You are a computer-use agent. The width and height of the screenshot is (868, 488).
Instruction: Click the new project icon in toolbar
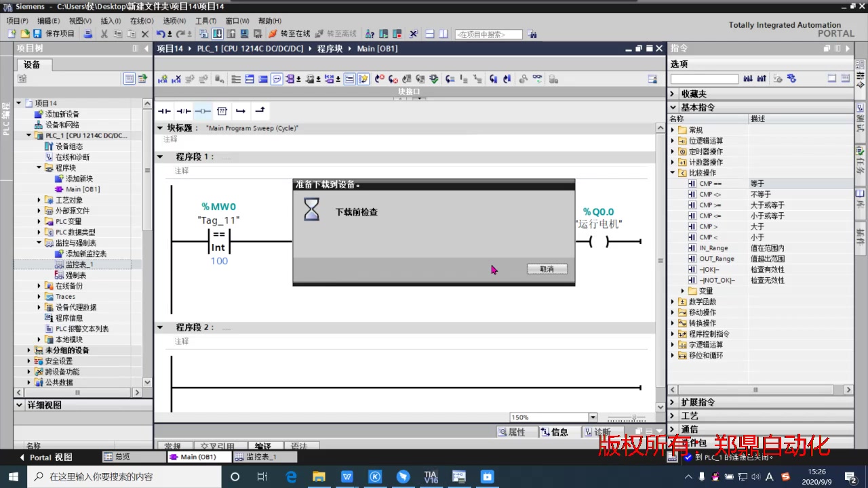[x=11, y=33]
